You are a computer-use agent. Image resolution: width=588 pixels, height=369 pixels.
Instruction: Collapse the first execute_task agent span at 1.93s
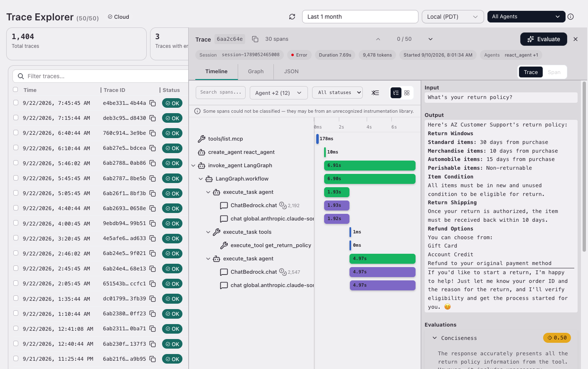(x=208, y=192)
